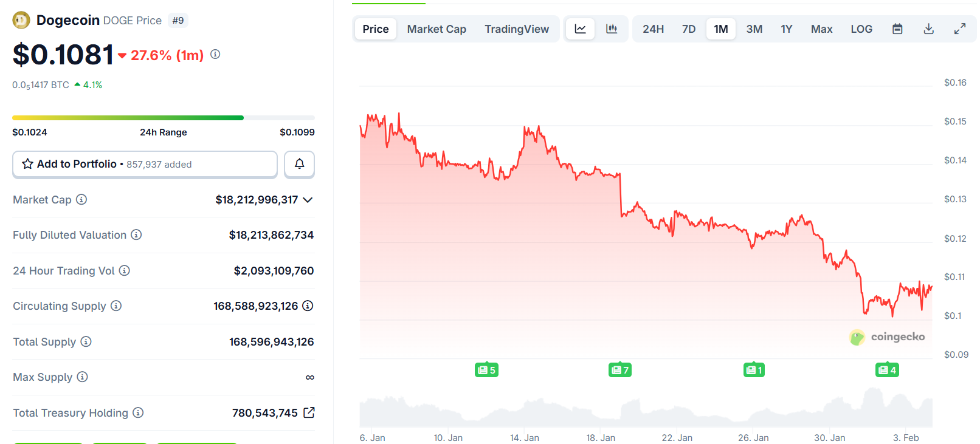Image resolution: width=980 pixels, height=444 pixels.
Task: Download chart data icon
Action: coord(928,29)
